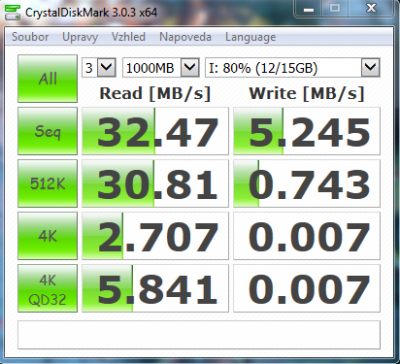This screenshot has height=364, width=400.
Task: Open the Soubor menu
Action: (x=30, y=37)
